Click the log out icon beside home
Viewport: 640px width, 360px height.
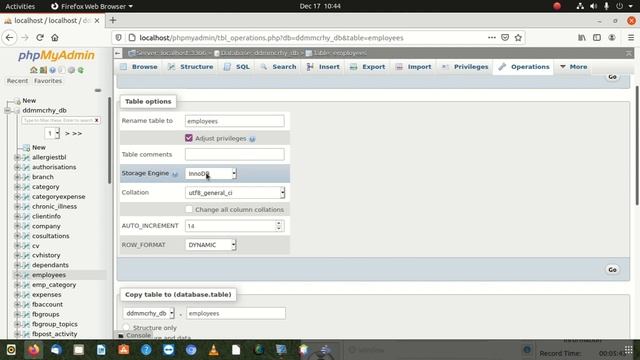(x=43, y=70)
